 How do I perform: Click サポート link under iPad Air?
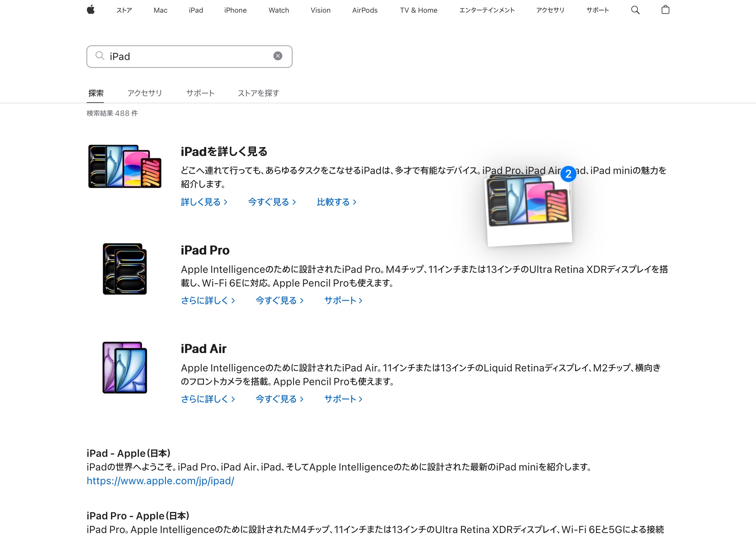coord(343,399)
